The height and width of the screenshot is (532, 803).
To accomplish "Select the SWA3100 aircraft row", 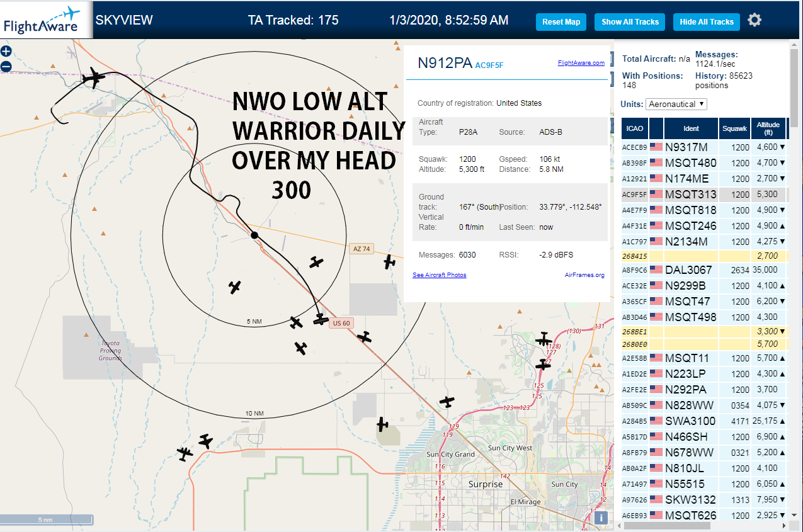I will 704,421.
